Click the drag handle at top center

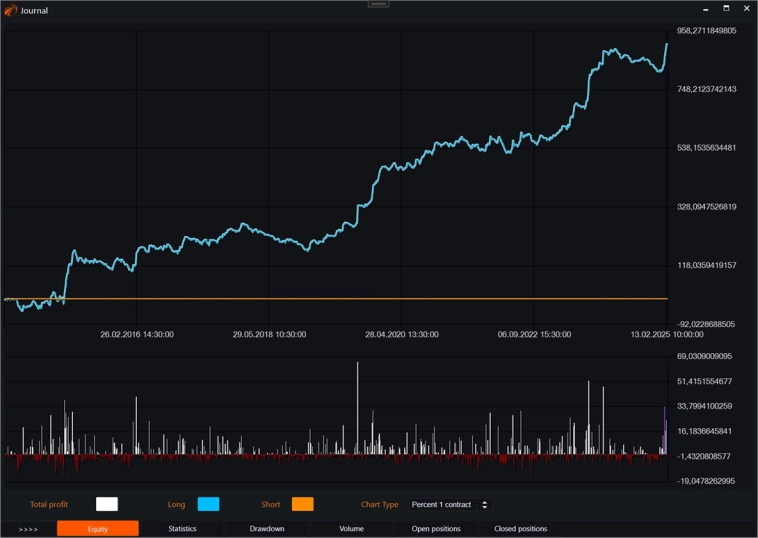click(378, 4)
